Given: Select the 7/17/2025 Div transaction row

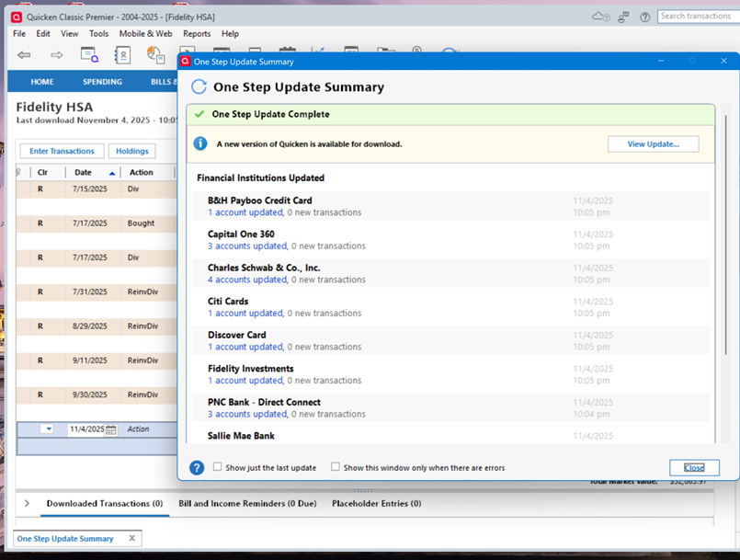Looking at the screenshot, I should click(97, 257).
